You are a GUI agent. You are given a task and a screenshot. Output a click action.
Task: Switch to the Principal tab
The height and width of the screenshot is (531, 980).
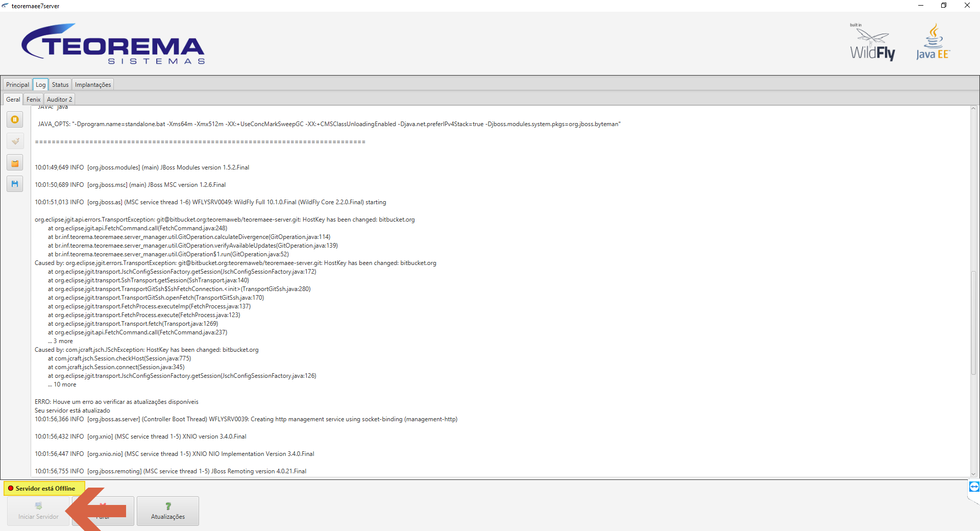pyautogui.click(x=18, y=85)
